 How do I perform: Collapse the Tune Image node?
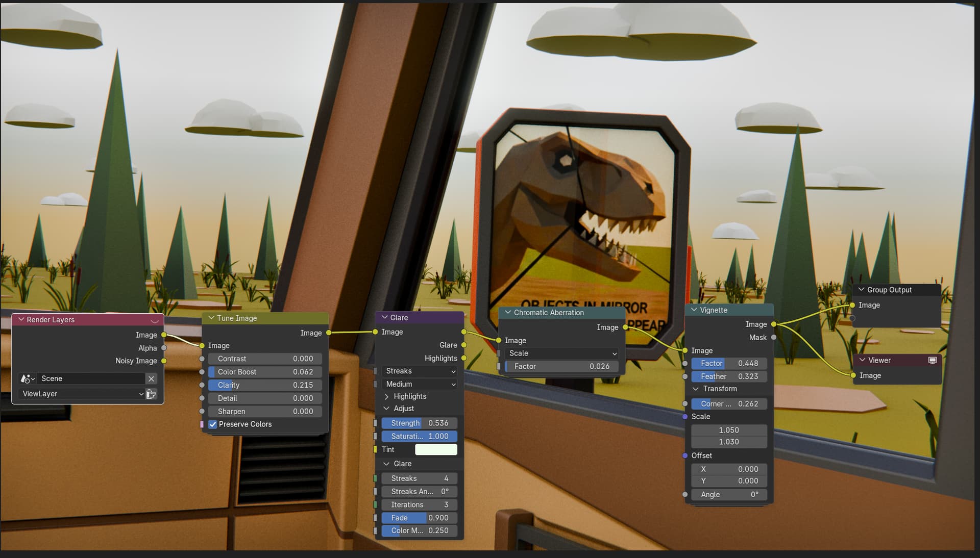click(x=211, y=318)
